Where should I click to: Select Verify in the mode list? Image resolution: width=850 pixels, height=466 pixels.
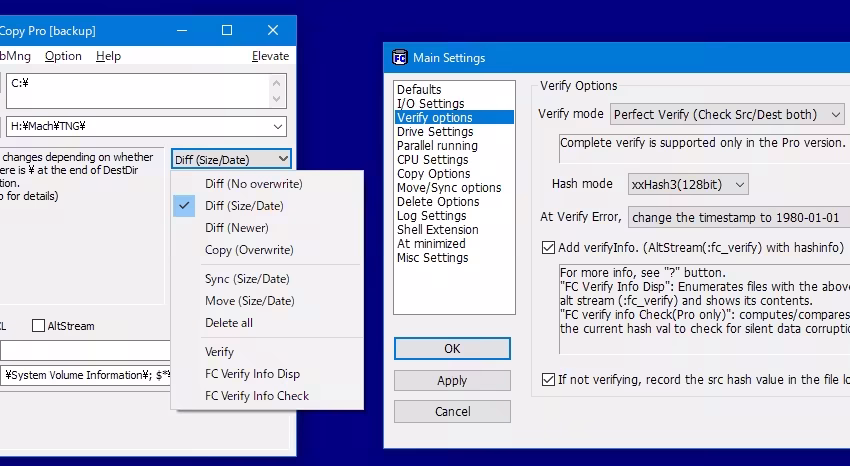point(219,352)
